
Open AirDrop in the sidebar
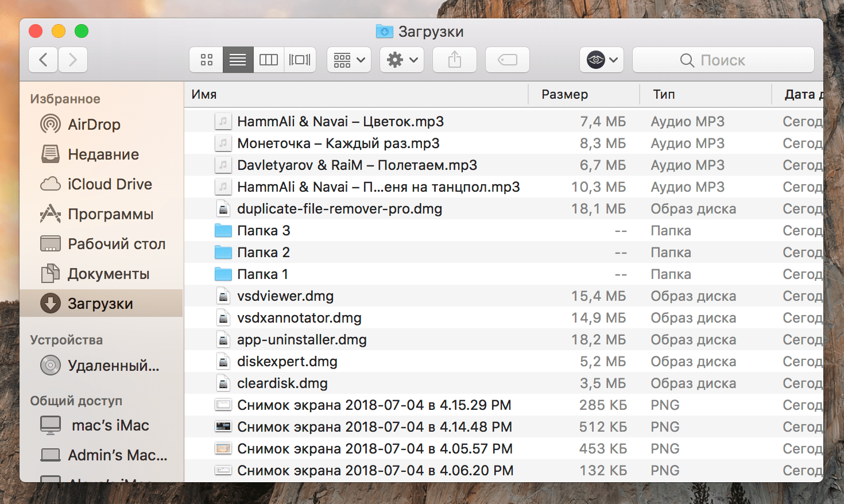coord(101,124)
